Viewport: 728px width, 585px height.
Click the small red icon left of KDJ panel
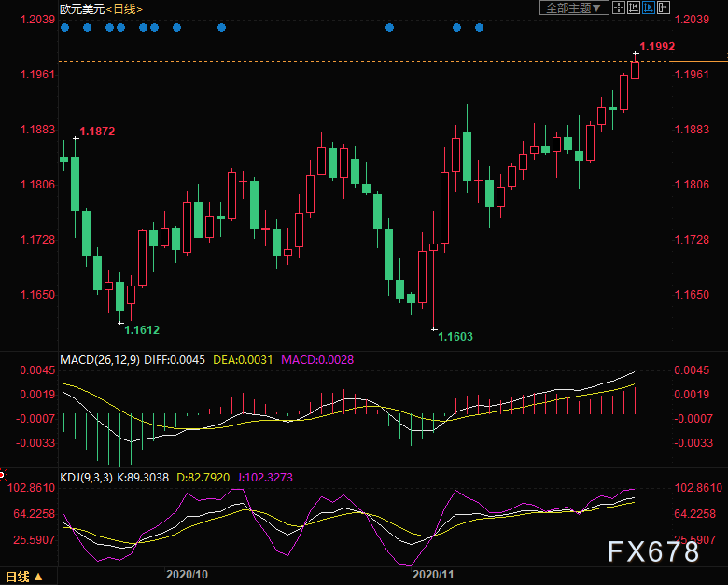click(x=3, y=475)
